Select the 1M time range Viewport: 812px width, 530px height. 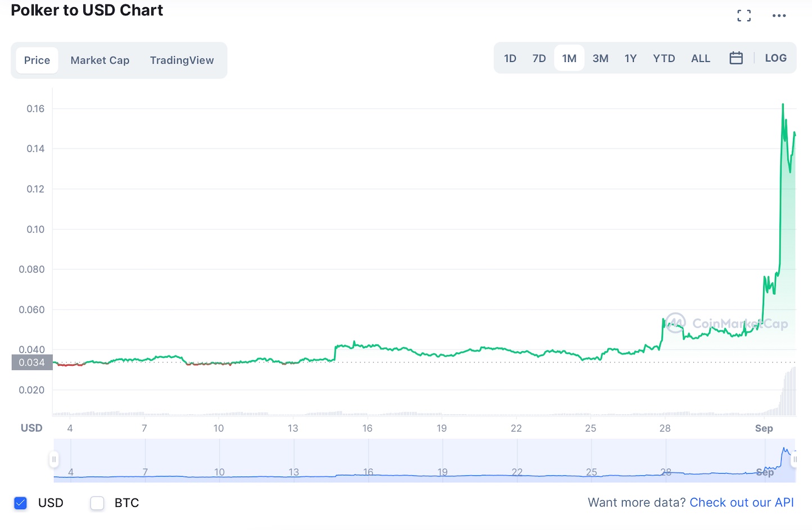click(x=569, y=59)
